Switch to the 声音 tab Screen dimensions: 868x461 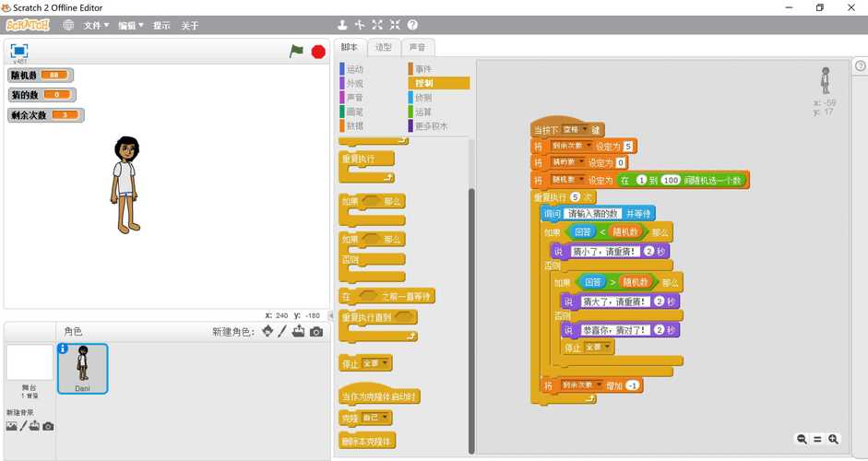(417, 47)
